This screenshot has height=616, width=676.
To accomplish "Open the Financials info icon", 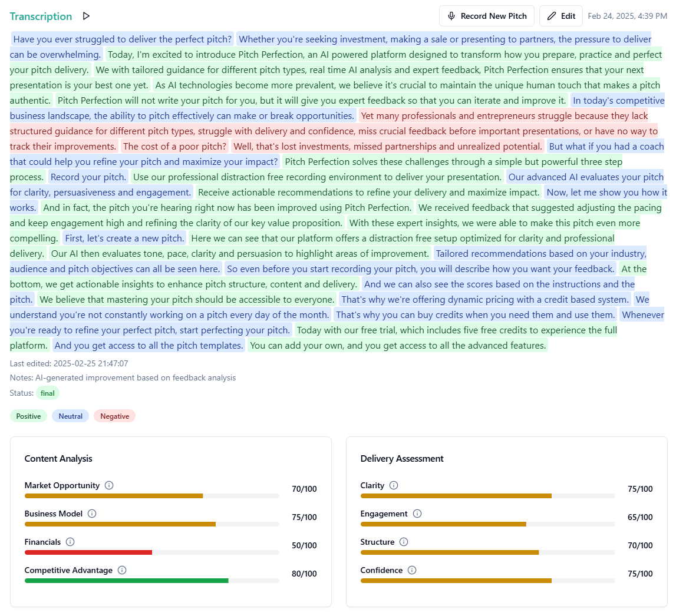I will click(70, 542).
